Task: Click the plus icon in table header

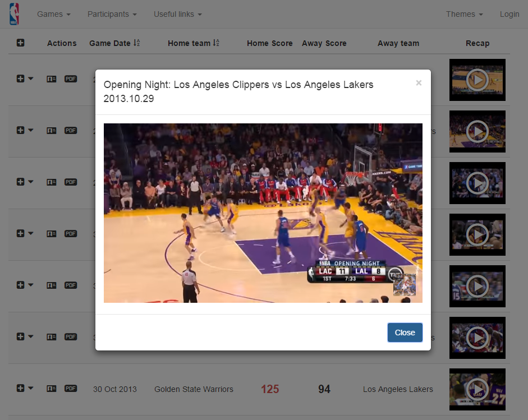Action: click(x=20, y=43)
